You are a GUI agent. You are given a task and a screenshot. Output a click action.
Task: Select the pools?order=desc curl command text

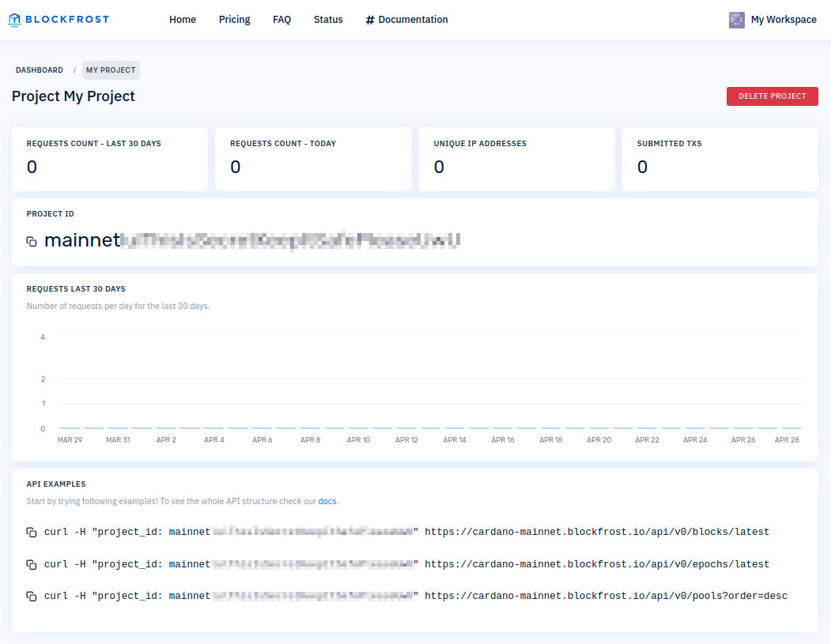416,596
